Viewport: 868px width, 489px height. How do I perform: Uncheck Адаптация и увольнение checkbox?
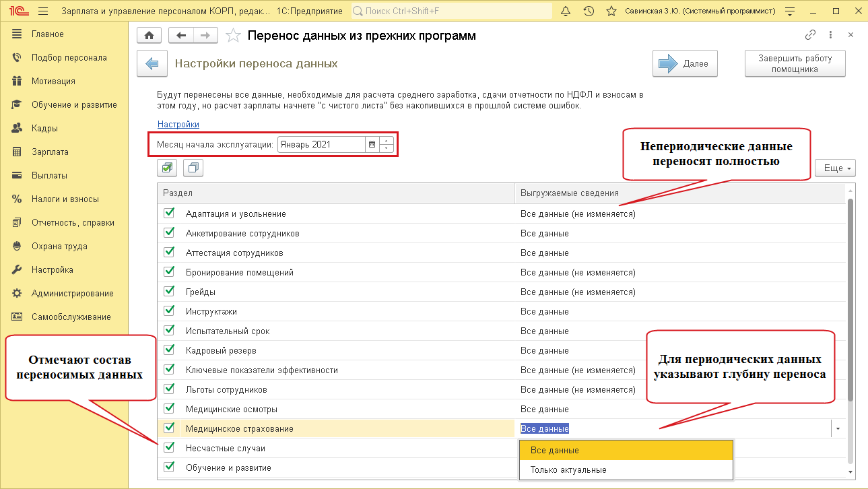pyautogui.click(x=170, y=214)
